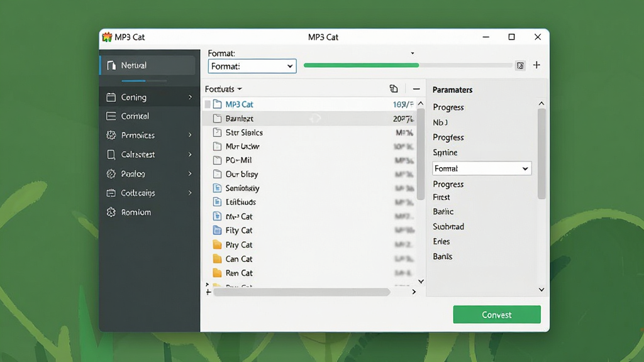644x362 pixels.
Task: Click the plus icon below the file list
Action: click(x=208, y=292)
